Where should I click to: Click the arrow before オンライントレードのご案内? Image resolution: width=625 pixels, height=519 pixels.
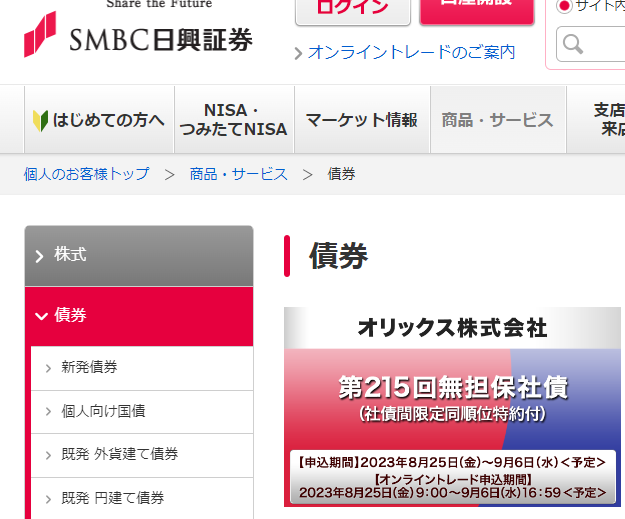click(x=298, y=53)
